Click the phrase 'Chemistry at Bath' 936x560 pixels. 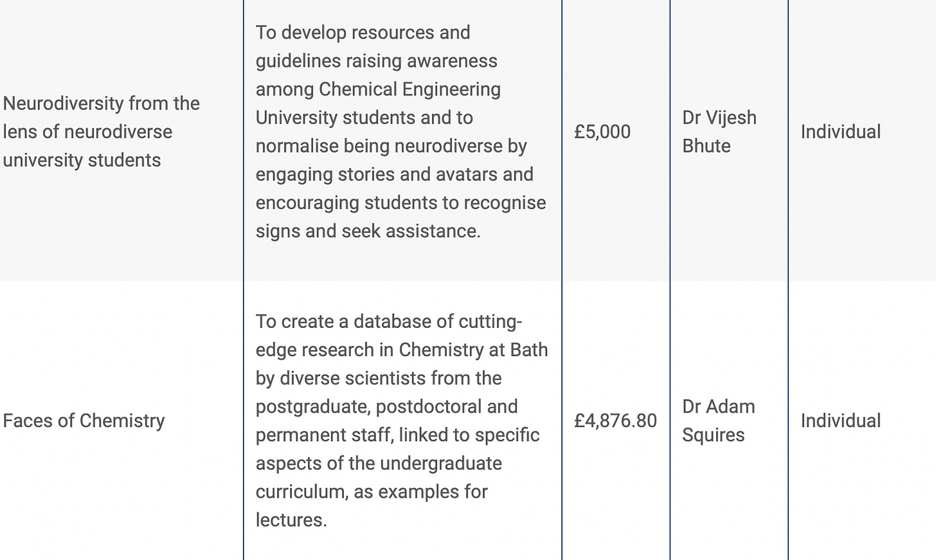point(473,350)
